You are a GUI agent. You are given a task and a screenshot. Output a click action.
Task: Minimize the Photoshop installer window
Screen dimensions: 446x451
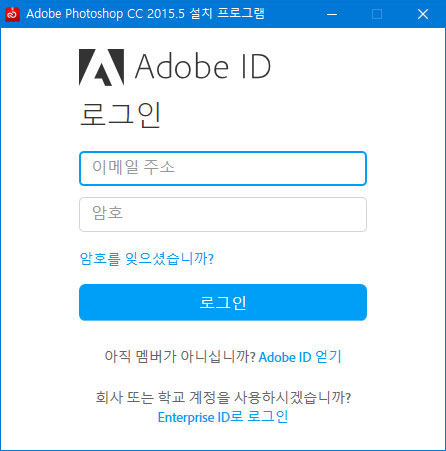[332, 14]
